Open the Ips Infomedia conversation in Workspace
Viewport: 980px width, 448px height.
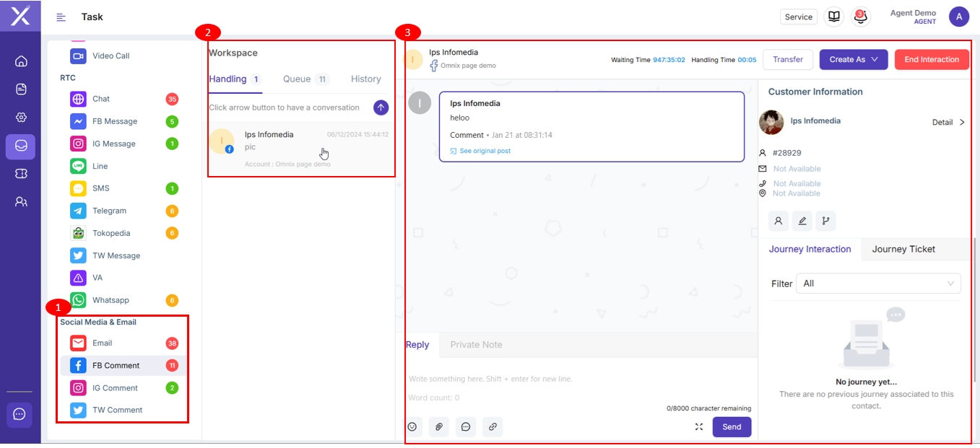pos(300,148)
